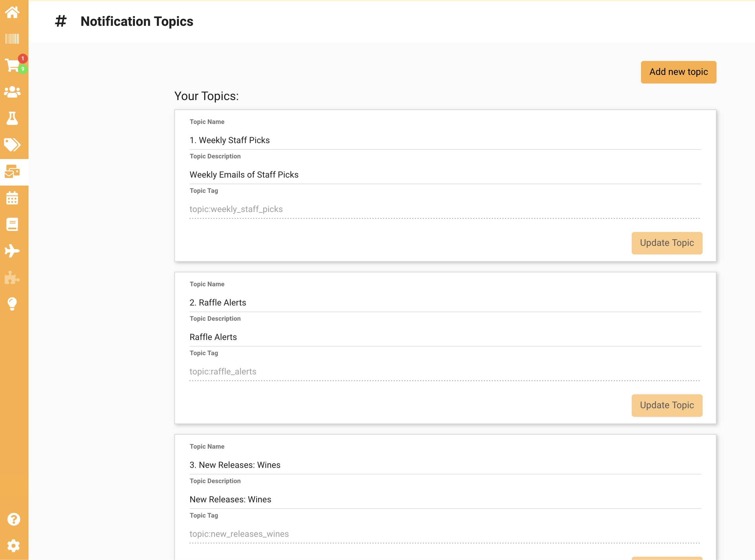Click the 'Raffle Alerts' description field
The width and height of the screenshot is (755, 560).
coord(445,337)
